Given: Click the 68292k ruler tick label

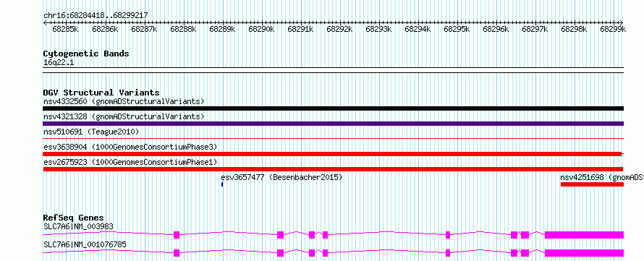Looking at the screenshot, I should click(x=339, y=29).
